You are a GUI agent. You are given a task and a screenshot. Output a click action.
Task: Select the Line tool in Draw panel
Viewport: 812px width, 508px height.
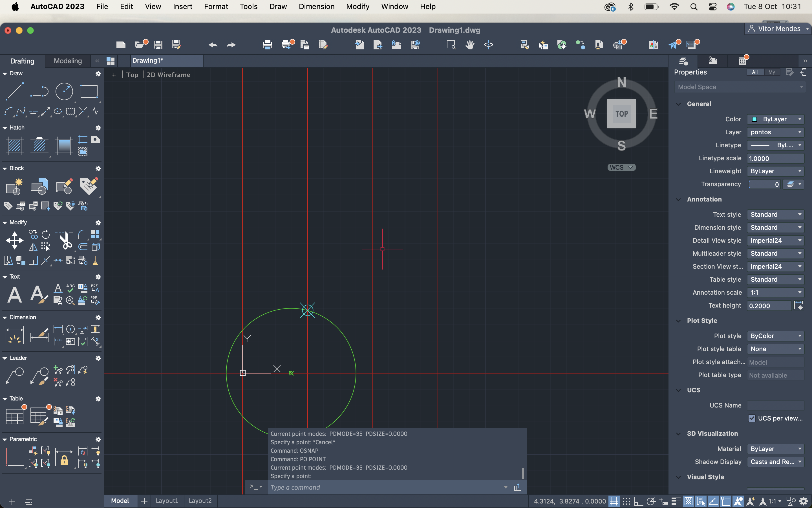click(x=14, y=91)
